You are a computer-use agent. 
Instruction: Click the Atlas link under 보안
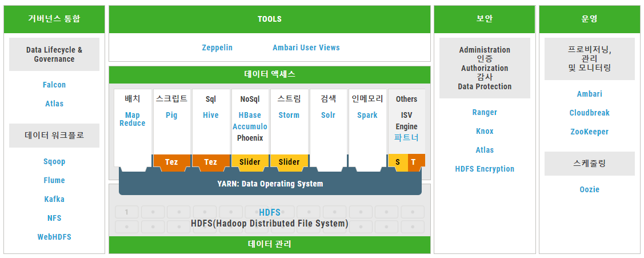coord(485,150)
